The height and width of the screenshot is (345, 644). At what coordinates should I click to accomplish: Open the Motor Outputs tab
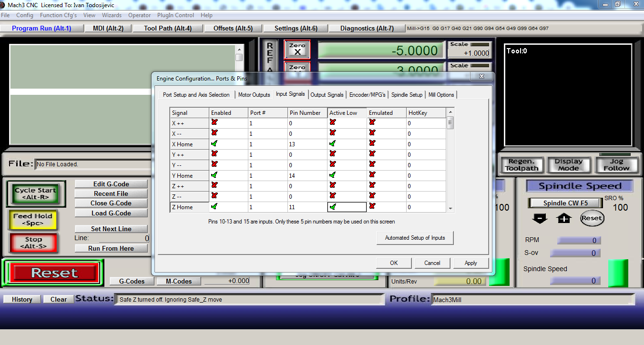[x=254, y=95]
